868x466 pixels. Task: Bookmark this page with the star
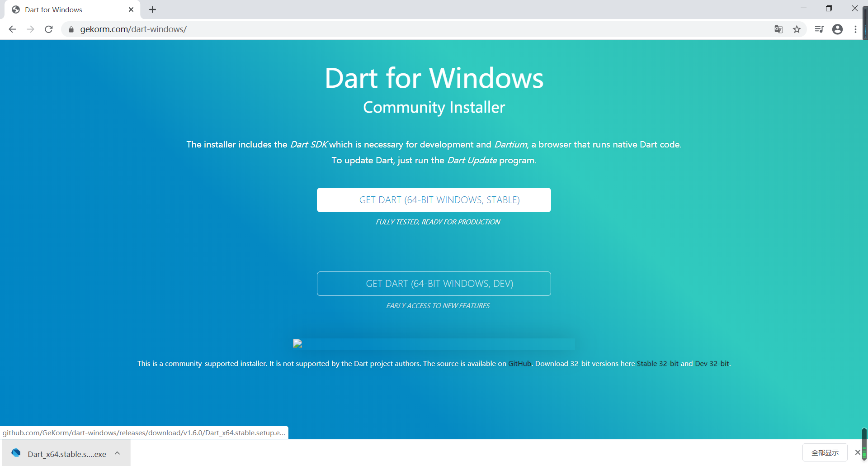797,29
